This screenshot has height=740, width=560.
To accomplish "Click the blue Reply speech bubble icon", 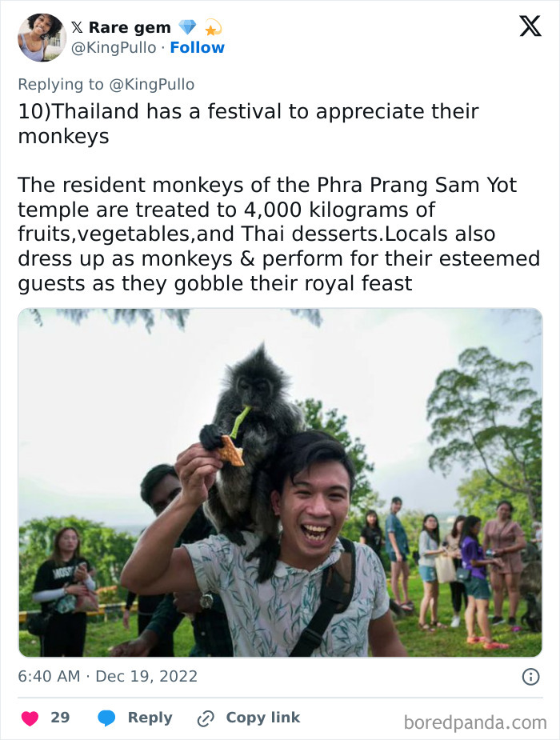I will coord(106,718).
